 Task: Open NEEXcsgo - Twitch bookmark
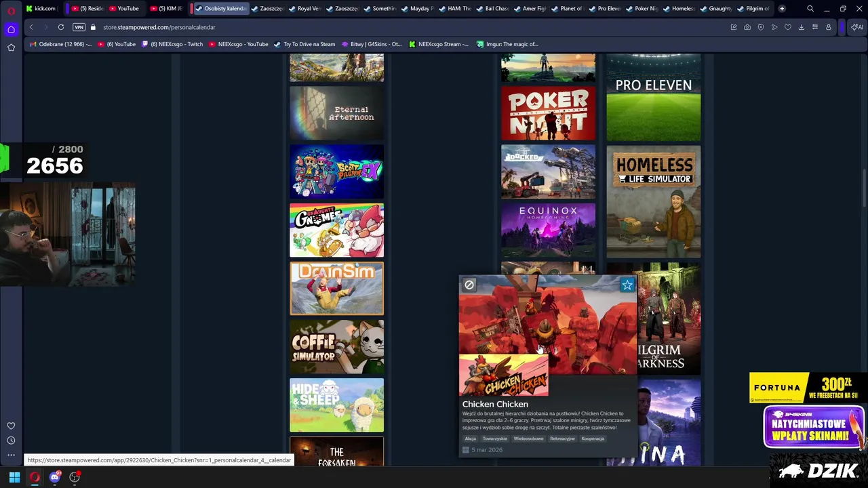click(x=172, y=44)
